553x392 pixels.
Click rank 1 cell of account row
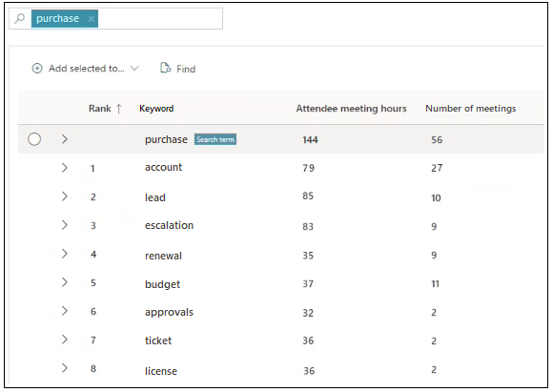coord(92,168)
